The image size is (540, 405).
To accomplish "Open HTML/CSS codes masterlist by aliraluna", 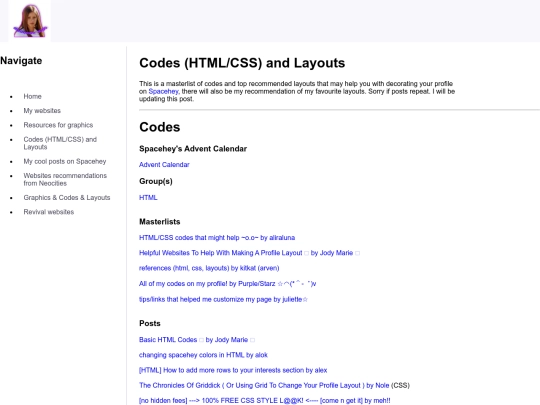I will (x=217, y=238).
